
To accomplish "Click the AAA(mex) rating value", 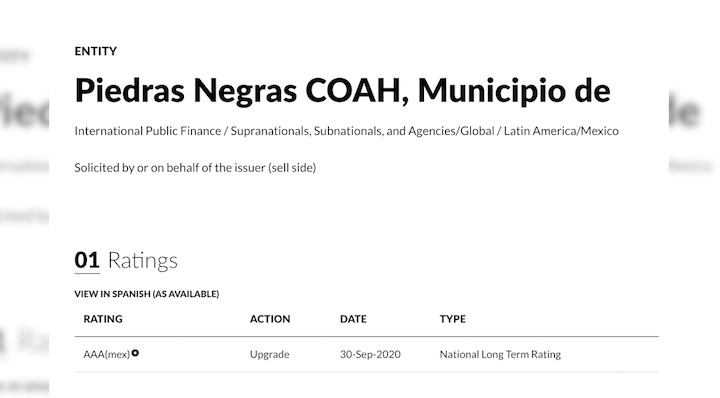I will click(107, 354).
